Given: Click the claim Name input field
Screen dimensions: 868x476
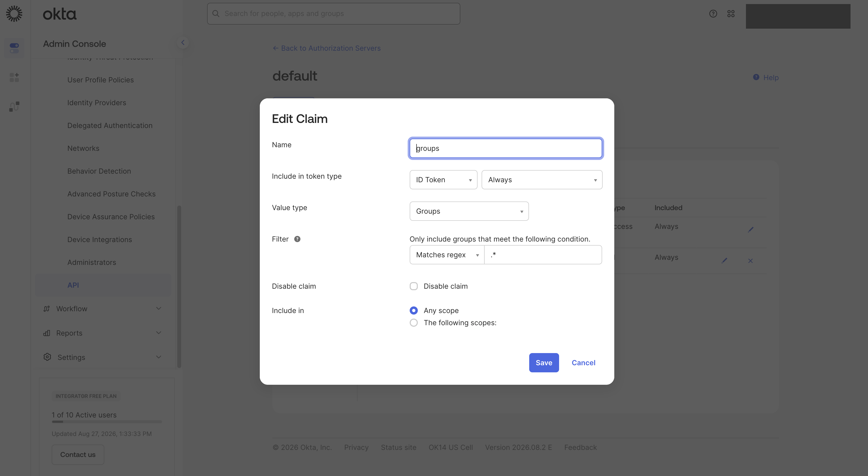Looking at the screenshot, I should coord(505,148).
